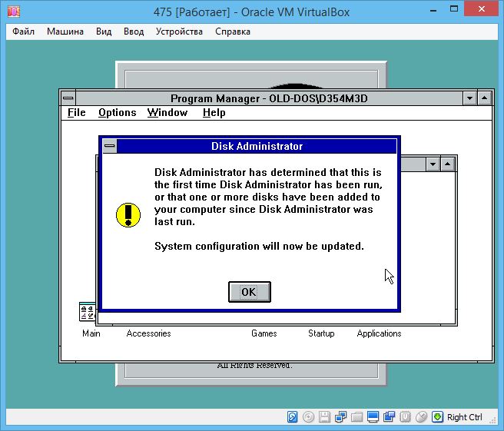Image resolution: width=504 pixels, height=431 pixels.
Task: Open VirtualBox Файл menu
Action: point(24,31)
